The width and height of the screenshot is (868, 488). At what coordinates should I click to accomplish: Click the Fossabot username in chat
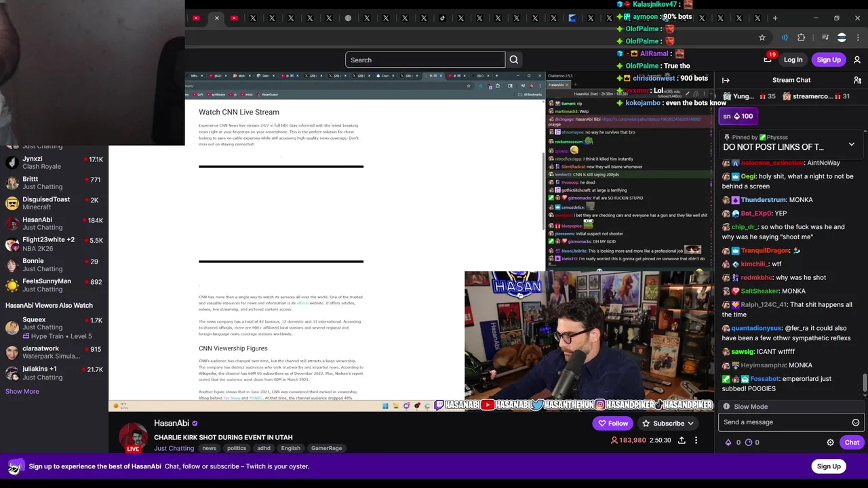pyautogui.click(x=764, y=379)
